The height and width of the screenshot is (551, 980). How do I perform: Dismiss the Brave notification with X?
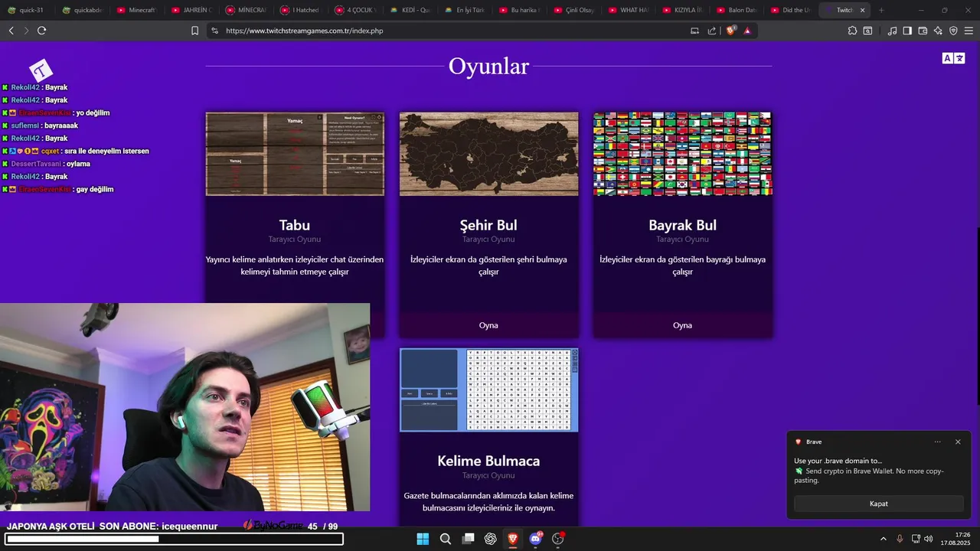pyautogui.click(x=958, y=442)
